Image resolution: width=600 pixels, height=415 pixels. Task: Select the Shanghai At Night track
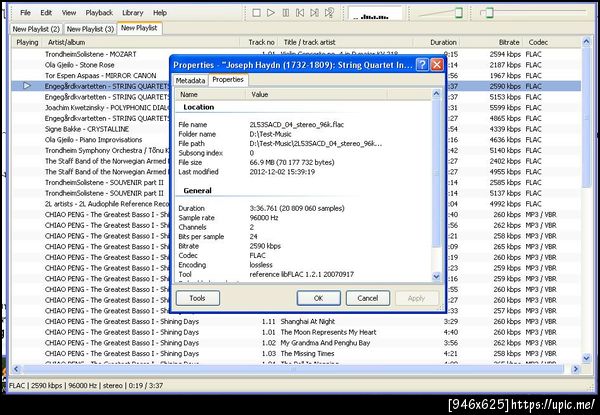click(x=295, y=322)
